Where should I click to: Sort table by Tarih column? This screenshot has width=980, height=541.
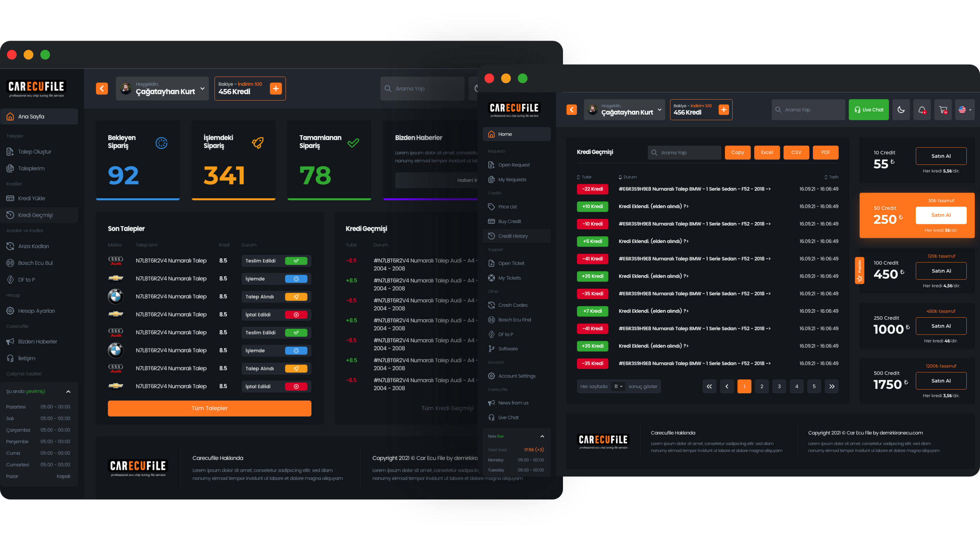point(831,177)
